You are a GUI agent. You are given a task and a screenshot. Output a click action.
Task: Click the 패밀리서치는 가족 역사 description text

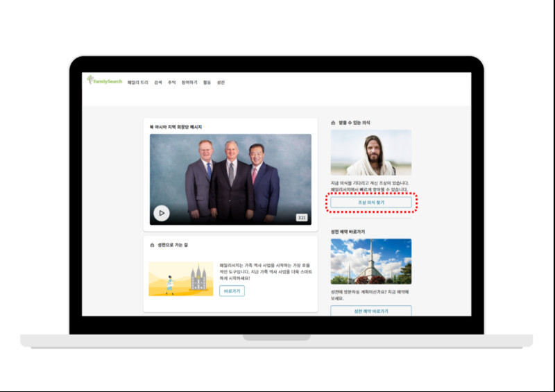266,271
